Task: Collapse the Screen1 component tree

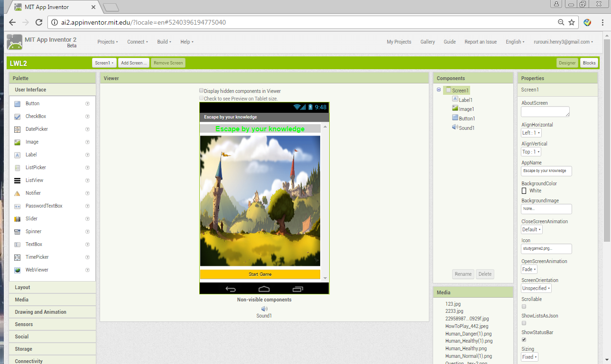Action: coord(439,90)
